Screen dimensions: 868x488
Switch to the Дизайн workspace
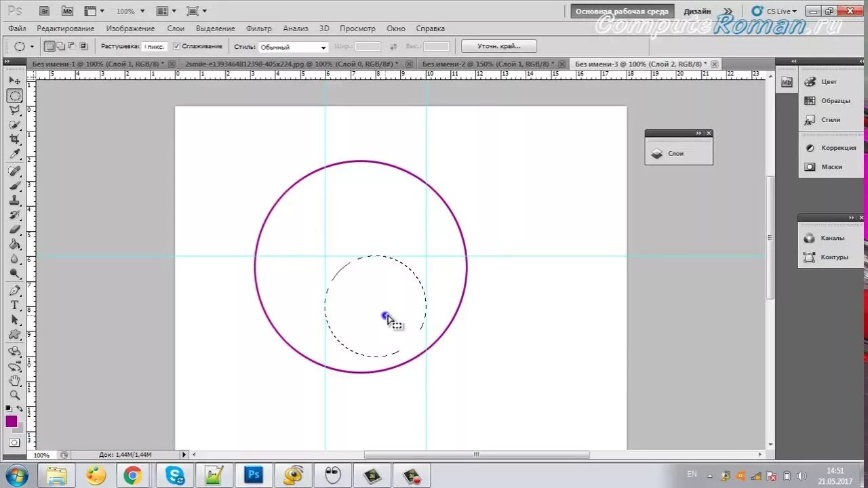(697, 12)
